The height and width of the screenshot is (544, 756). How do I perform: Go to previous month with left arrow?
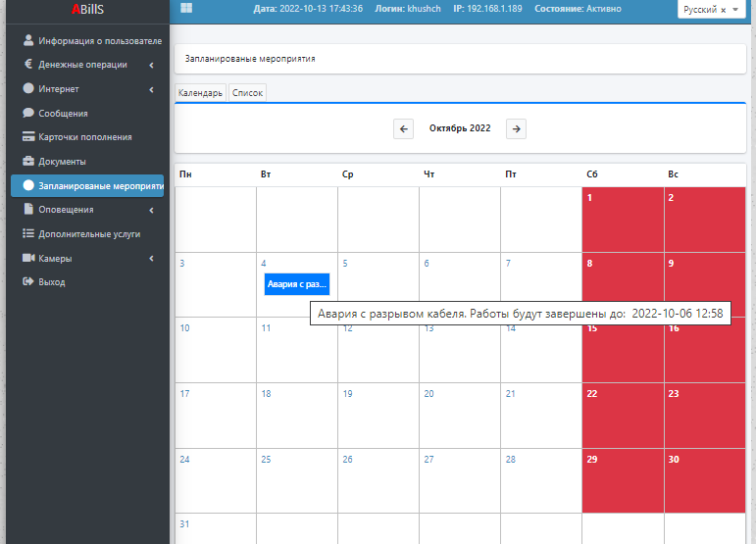(x=403, y=128)
